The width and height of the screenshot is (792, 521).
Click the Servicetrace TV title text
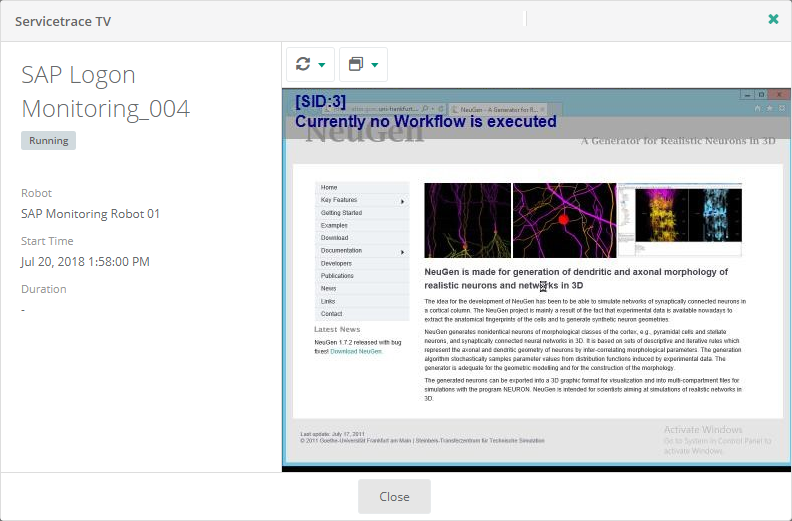63,21
